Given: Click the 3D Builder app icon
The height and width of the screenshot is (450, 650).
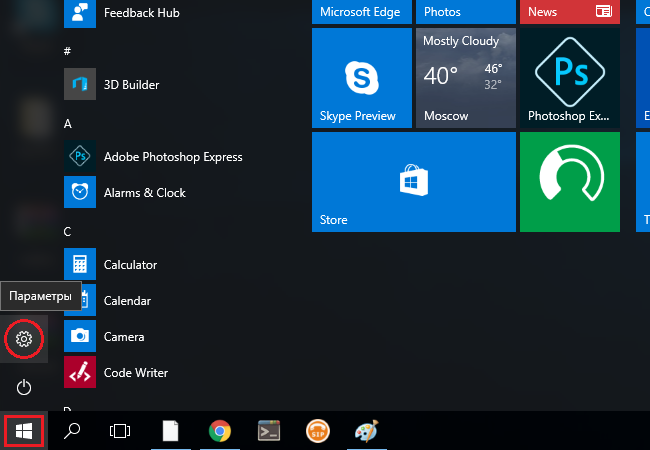Looking at the screenshot, I should coord(80,84).
